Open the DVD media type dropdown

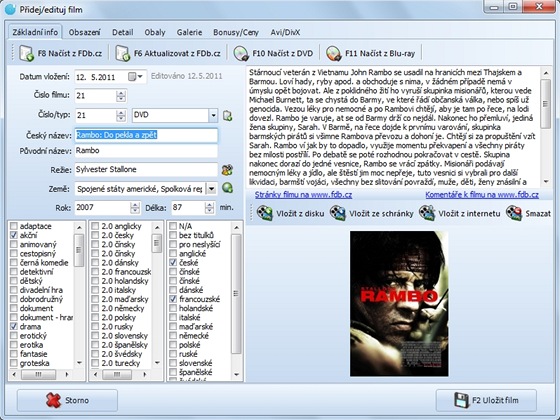213,115
